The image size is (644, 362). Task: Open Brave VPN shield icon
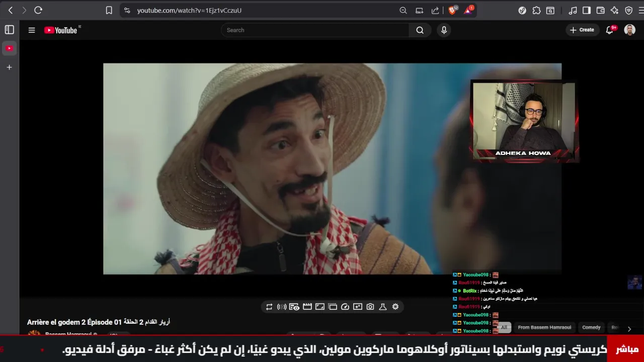[x=628, y=10]
